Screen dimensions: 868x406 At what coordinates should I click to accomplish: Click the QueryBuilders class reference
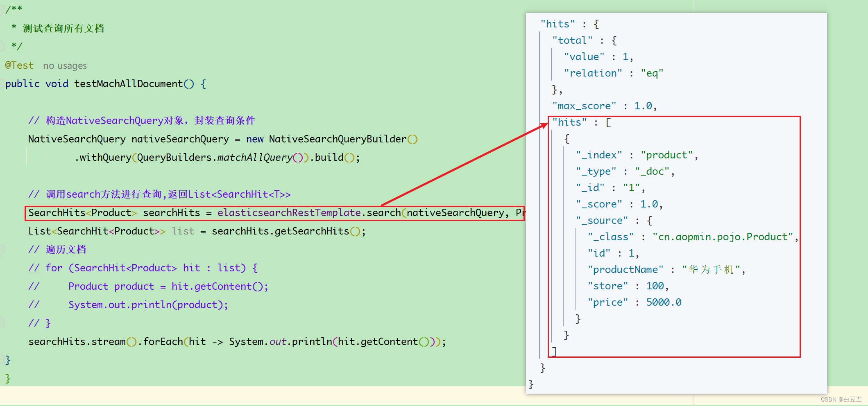pyautogui.click(x=174, y=158)
